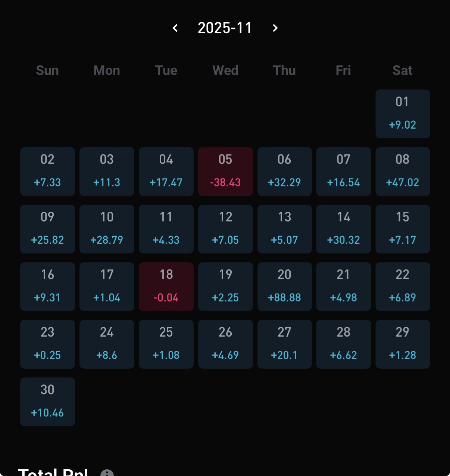Viewport: 450px width, 476px height.
Task: Select day 16 showing +9.31
Action: pyautogui.click(x=47, y=287)
